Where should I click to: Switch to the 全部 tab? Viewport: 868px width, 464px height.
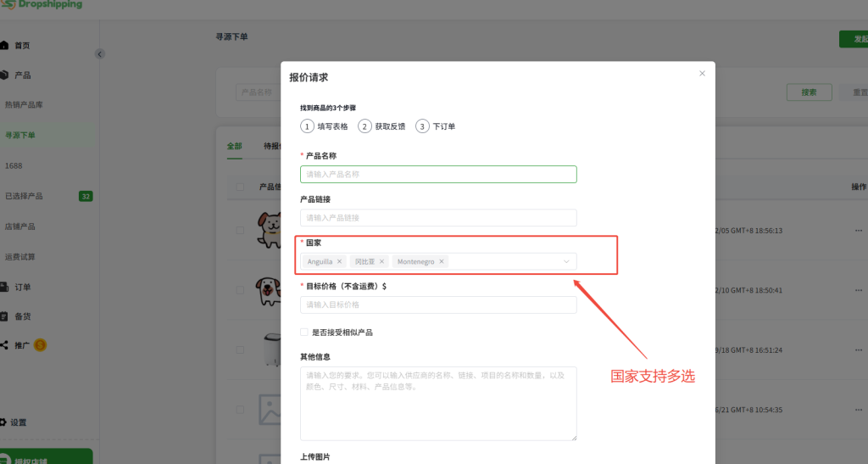[234, 146]
